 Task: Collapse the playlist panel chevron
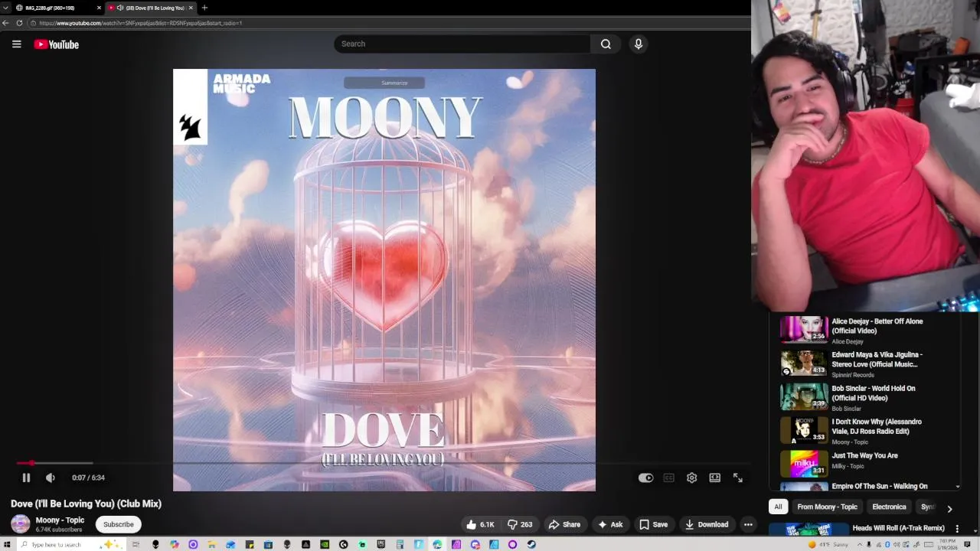[x=957, y=486]
